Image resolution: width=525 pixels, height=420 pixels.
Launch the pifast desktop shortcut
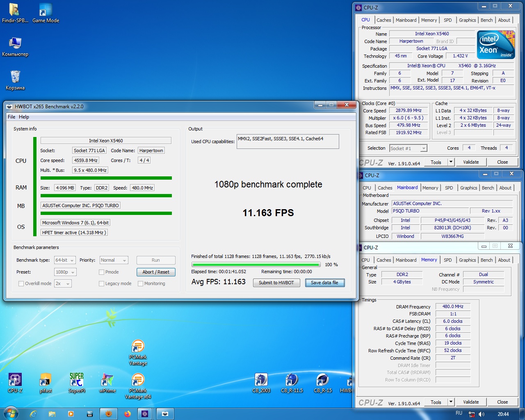[x=46, y=383]
